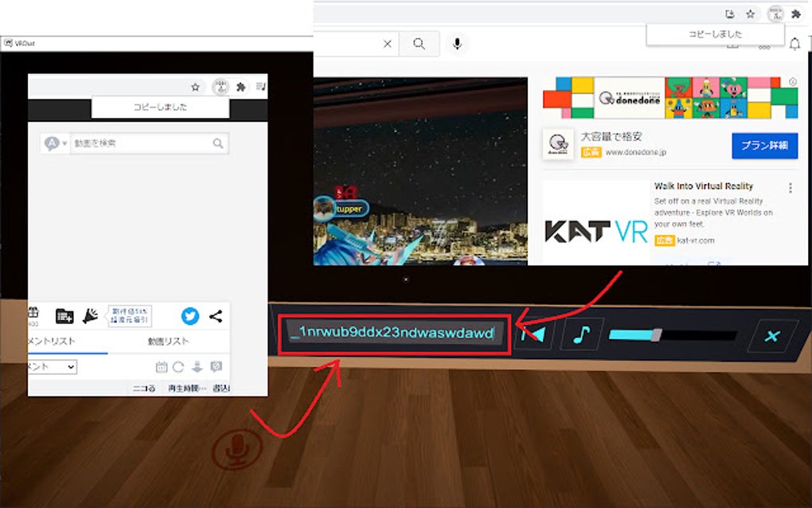812x508 pixels.
Task: Open the calendar icon in the comment panel
Action: click(x=162, y=366)
